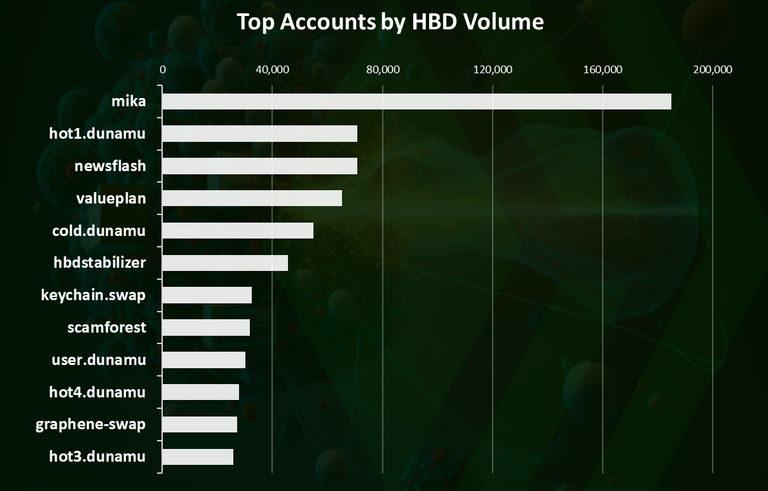
Task: Click the '0' axis value
Action: (x=162, y=70)
